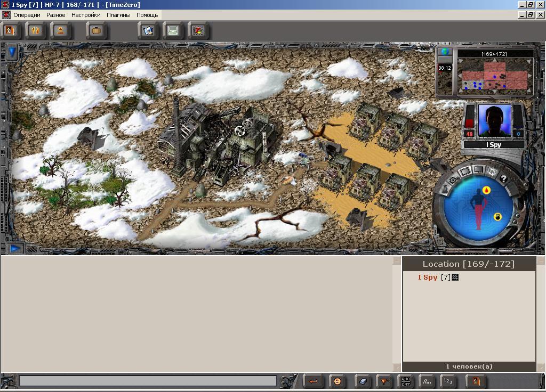Click the 123 numbers button
Screen dimensions: 546x392
pyautogui.click(x=448, y=381)
